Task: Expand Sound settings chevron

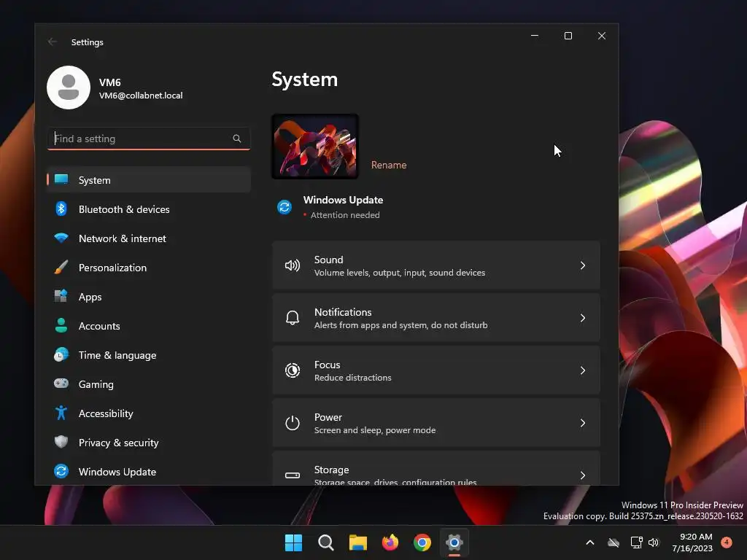Action: (x=583, y=265)
